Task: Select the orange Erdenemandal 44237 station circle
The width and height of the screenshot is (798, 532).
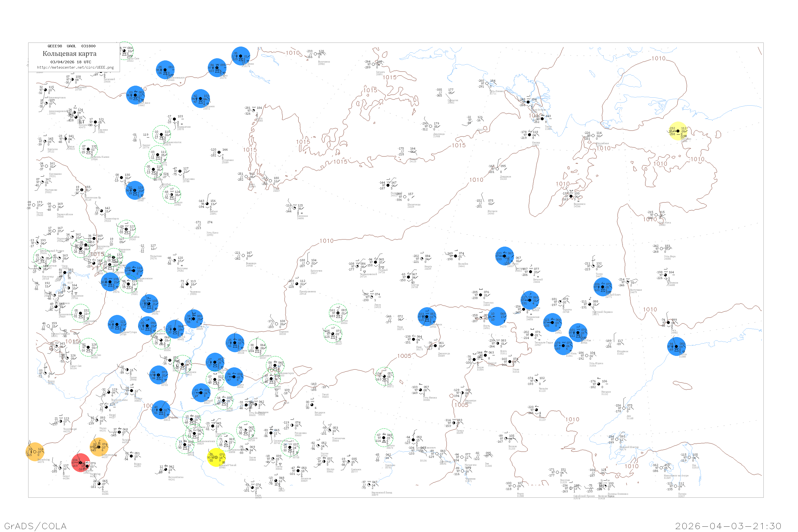Action: [x=99, y=447]
